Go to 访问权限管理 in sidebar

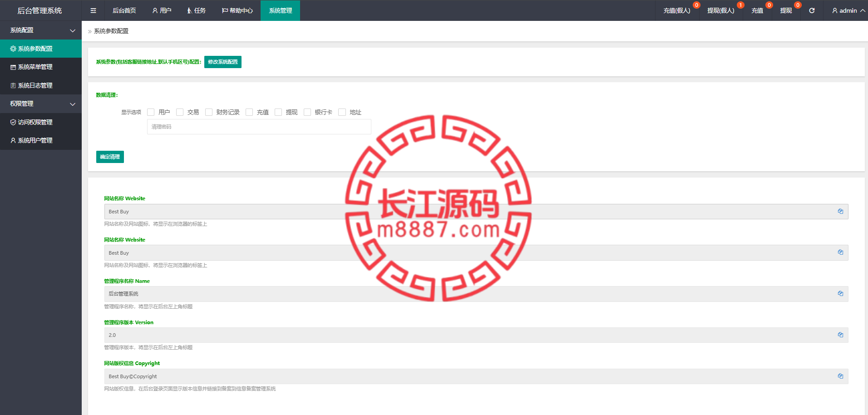[x=41, y=122]
